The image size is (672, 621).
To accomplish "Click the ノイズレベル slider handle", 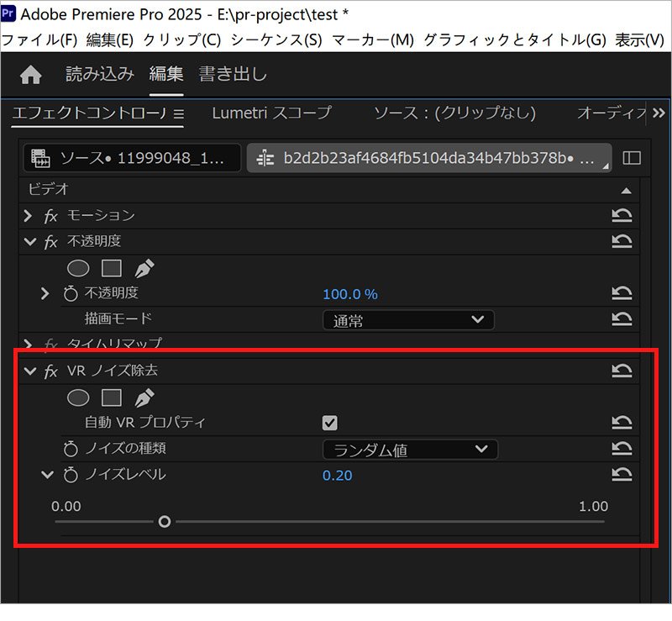I will pyautogui.click(x=165, y=522).
